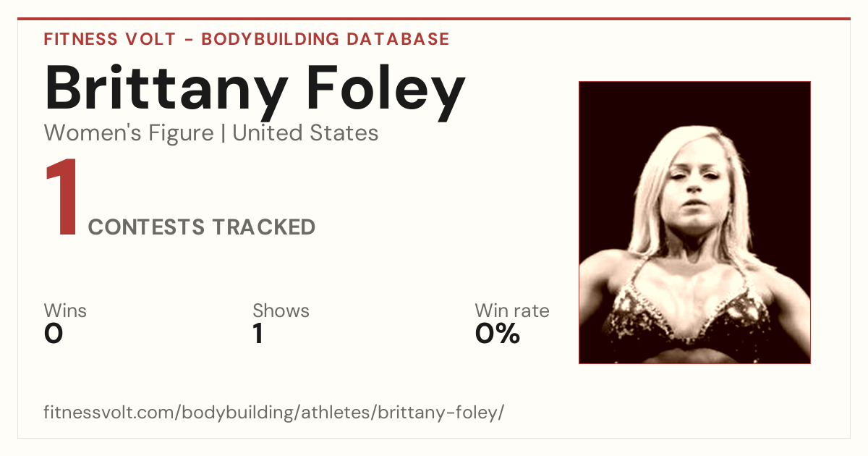This screenshot has width=868, height=456.
Task: Click the Shows stat label
Action: point(281,311)
